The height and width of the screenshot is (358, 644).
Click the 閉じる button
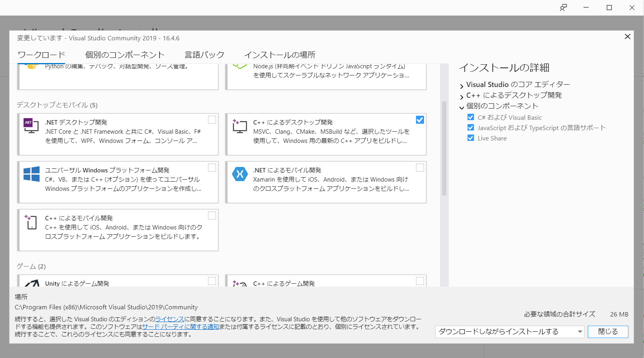pyautogui.click(x=608, y=332)
